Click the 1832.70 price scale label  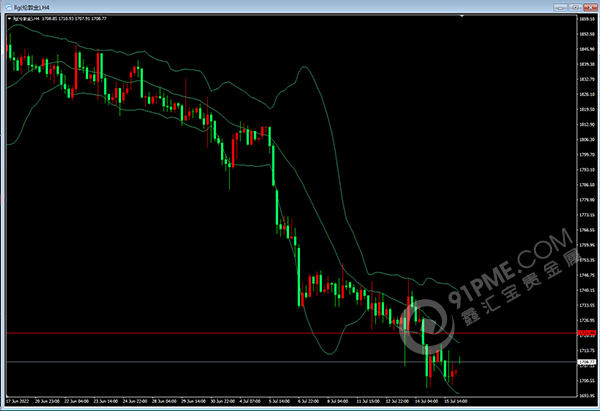coord(587,79)
